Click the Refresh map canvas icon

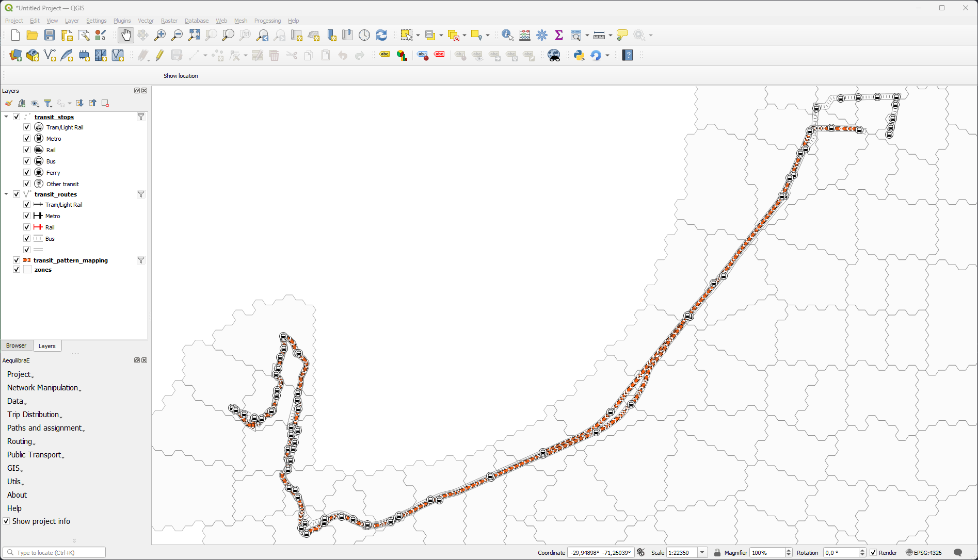coord(381,35)
